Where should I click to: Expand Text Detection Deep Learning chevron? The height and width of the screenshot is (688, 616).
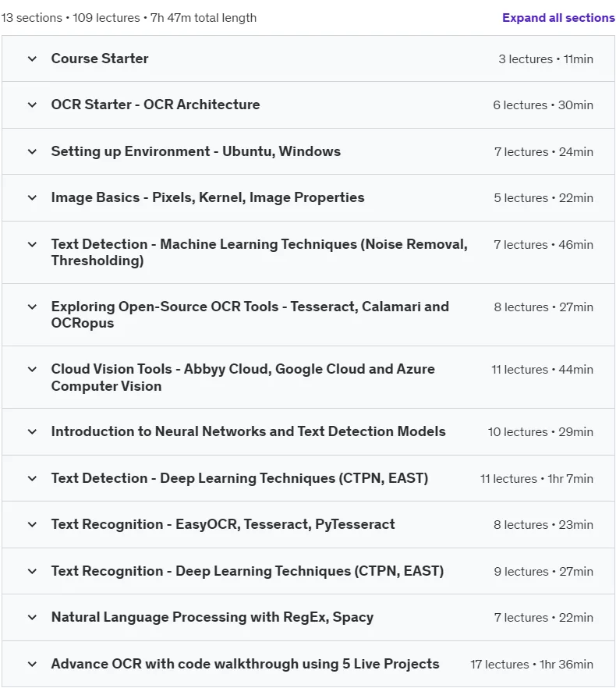[x=32, y=478]
